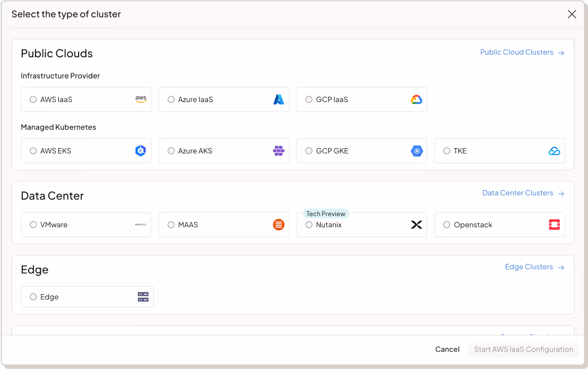The width and height of the screenshot is (588, 369).
Task: Click the Openstack red logo icon
Action: tap(554, 225)
